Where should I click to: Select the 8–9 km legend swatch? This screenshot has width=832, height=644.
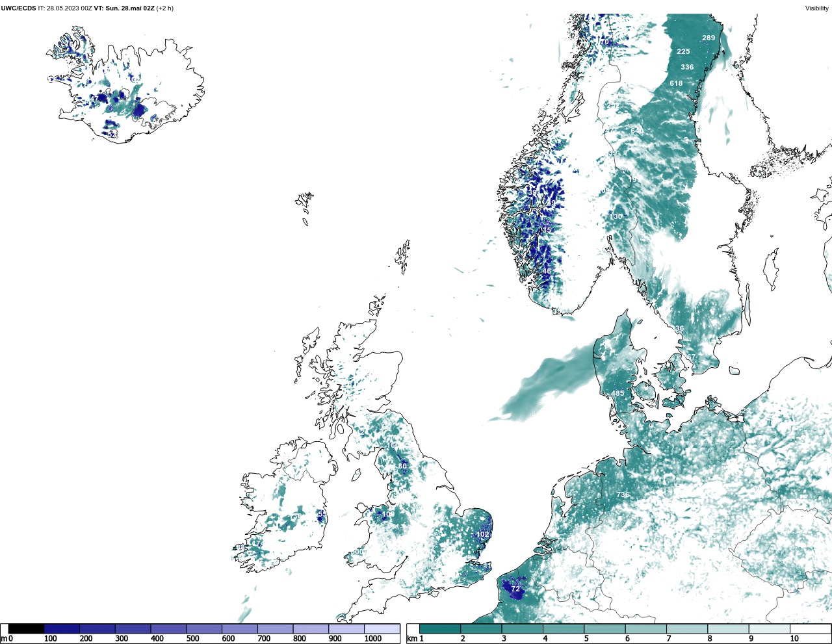728,629
